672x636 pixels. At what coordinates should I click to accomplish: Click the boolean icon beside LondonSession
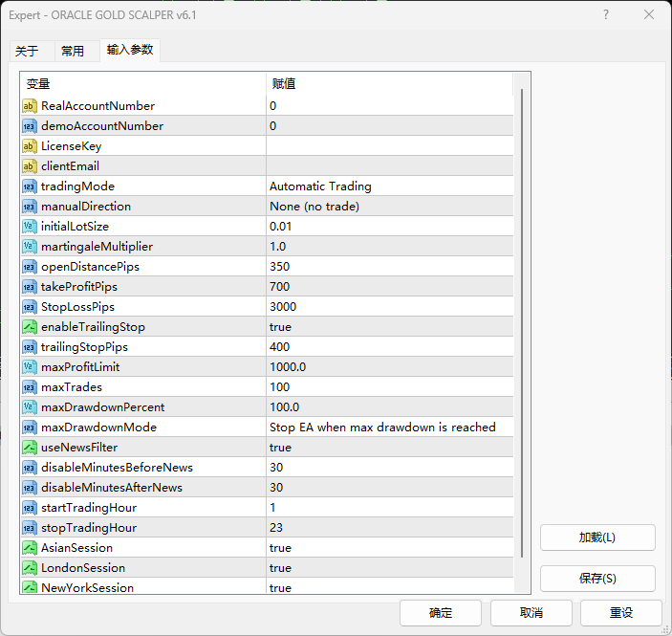(29, 568)
